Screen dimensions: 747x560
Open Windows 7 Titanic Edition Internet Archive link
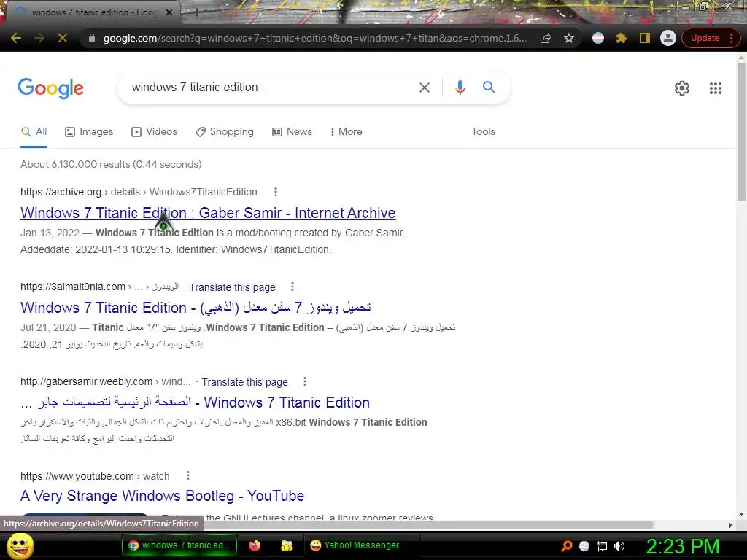click(x=208, y=213)
